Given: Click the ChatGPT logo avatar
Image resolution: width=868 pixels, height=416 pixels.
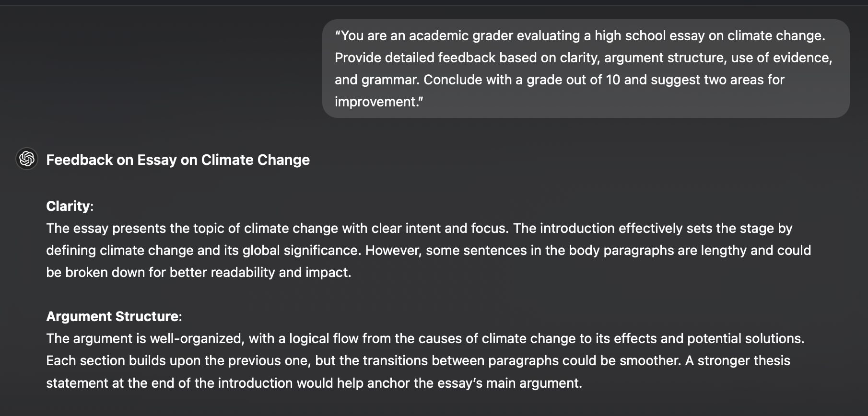Looking at the screenshot, I should [27, 159].
